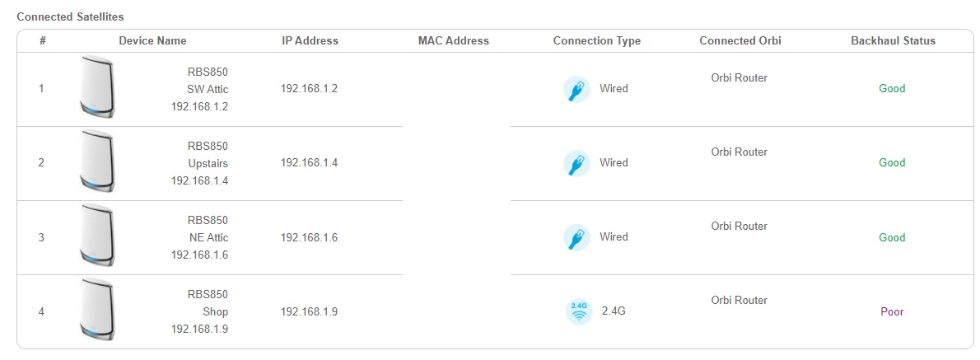Click the Connection Type column header
The image size is (980, 360).
[x=596, y=40]
